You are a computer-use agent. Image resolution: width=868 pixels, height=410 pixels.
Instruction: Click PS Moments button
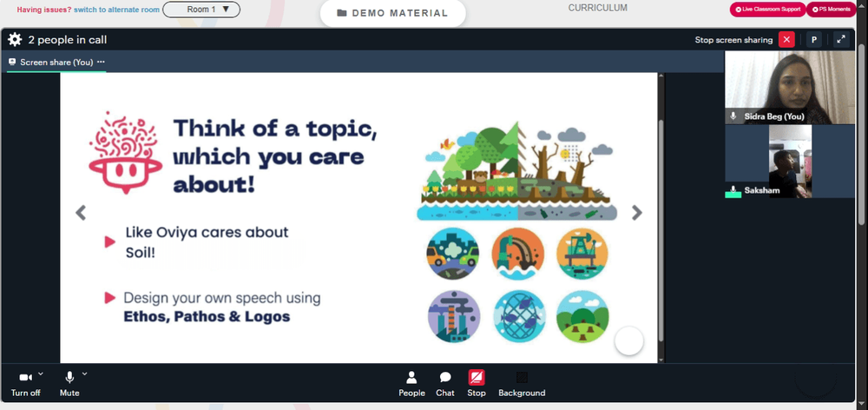point(831,10)
